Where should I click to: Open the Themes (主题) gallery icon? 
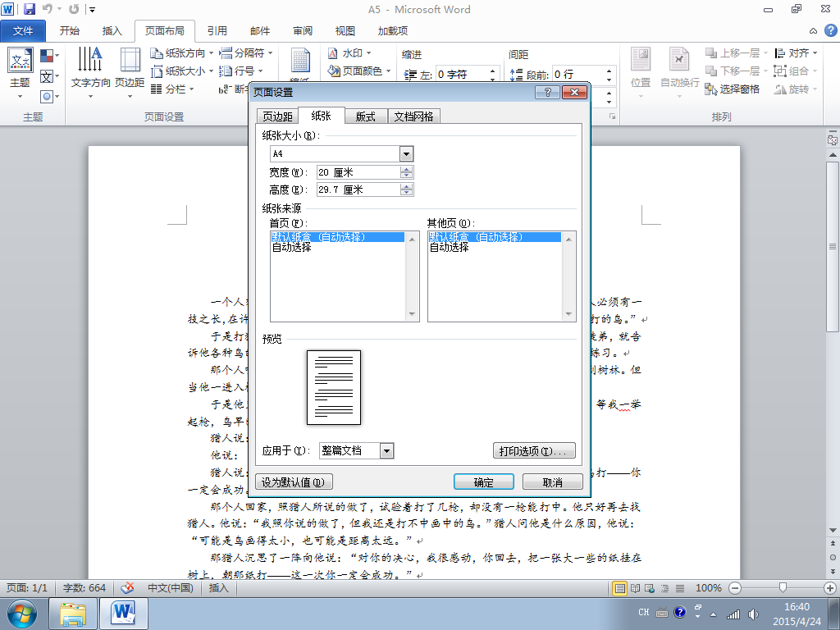[x=21, y=61]
